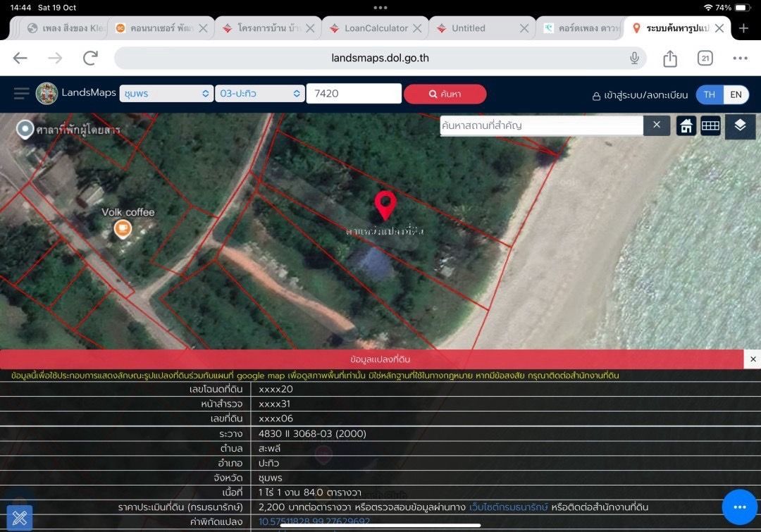Click the red ค้นหา search button
The width and height of the screenshot is (761, 532).
[x=445, y=94]
